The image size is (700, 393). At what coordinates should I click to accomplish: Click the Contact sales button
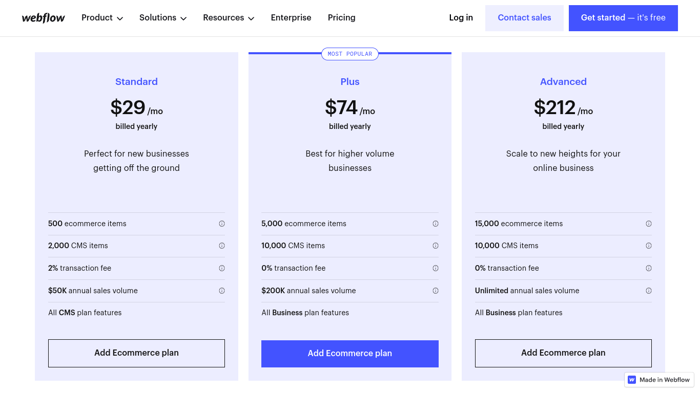(524, 18)
